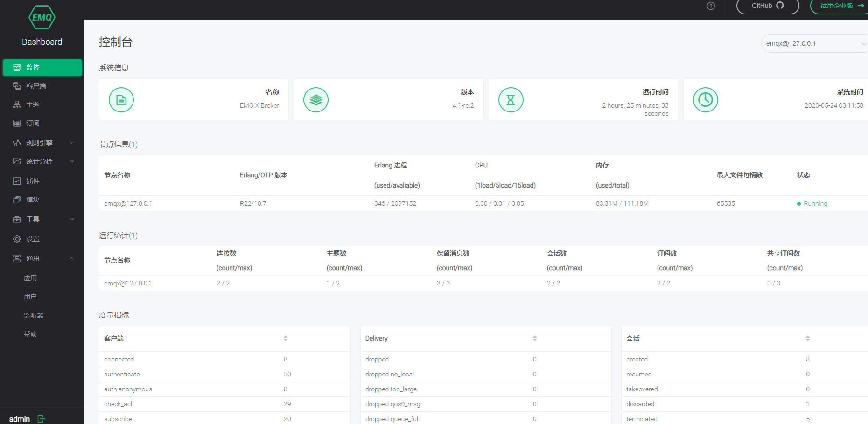Open the emqx@127.0.0.1 node dropdown
Screen dimensions: 868x424
tap(814, 43)
